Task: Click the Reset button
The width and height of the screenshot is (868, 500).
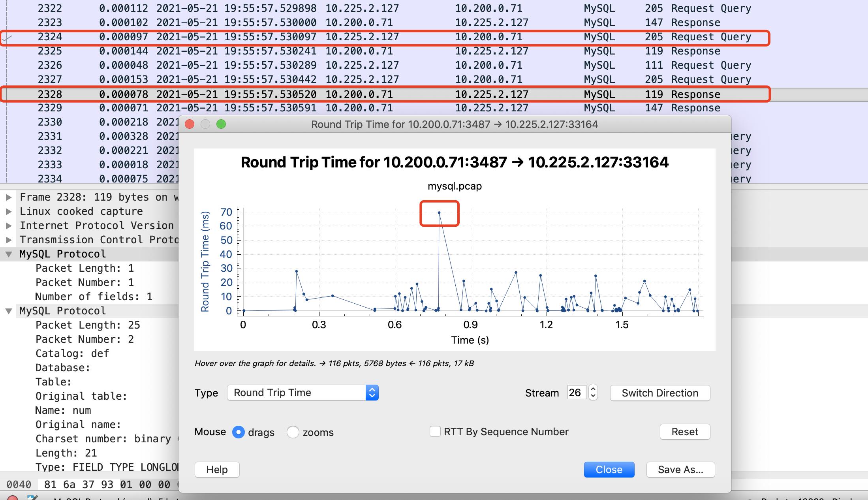Action: point(686,431)
